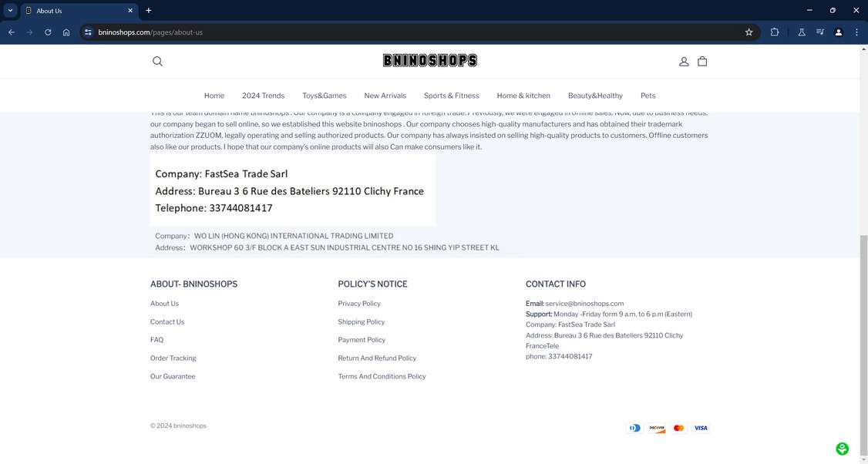Image resolution: width=868 pixels, height=464 pixels.
Task: Open the browser extensions puzzle icon
Action: (775, 32)
